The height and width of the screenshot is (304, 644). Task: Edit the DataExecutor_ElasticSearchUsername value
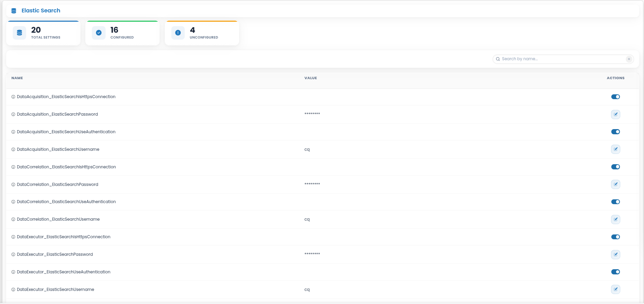pos(615,289)
